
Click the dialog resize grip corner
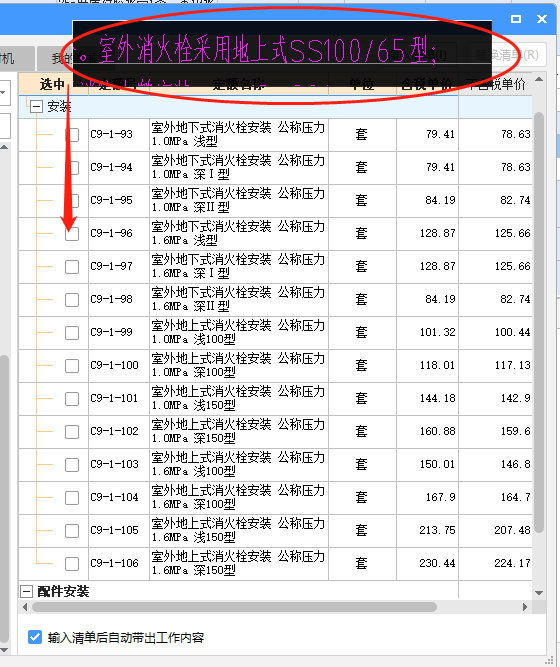coord(550,661)
